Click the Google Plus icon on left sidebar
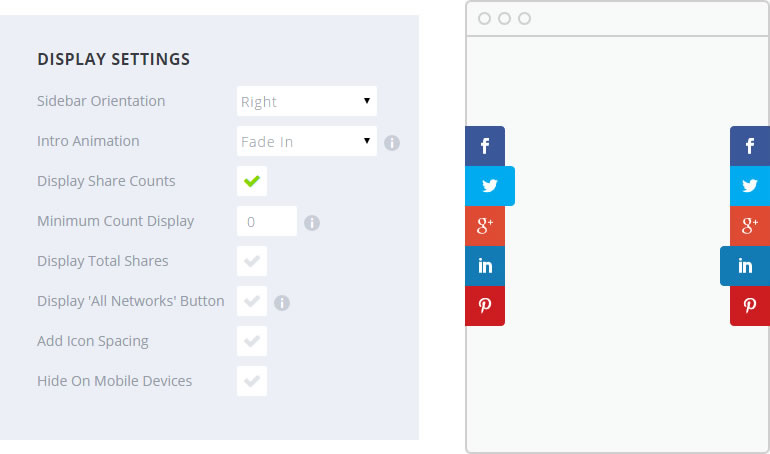Viewport: 770px width, 454px height. click(x=485, y=226)
